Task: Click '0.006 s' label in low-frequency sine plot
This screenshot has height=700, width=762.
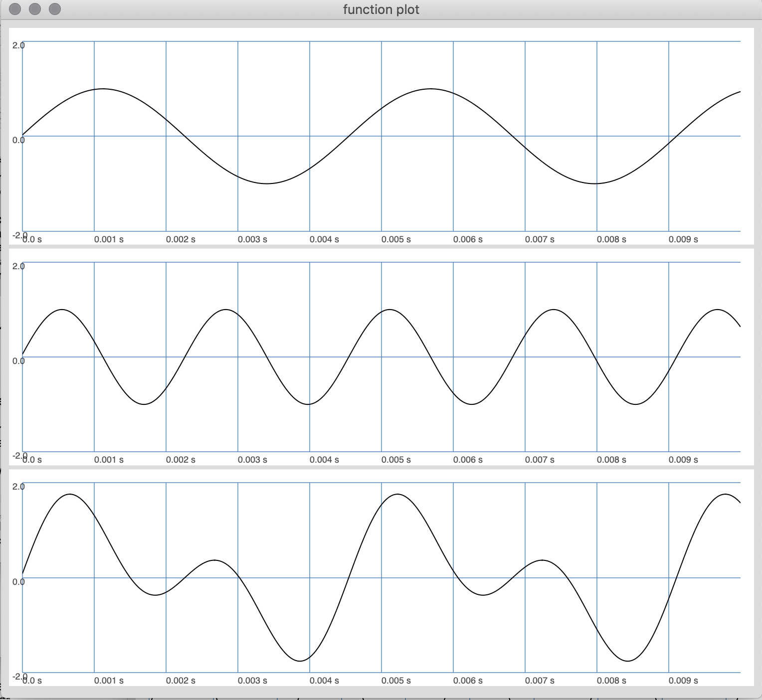Action: (x=468, y=239)
